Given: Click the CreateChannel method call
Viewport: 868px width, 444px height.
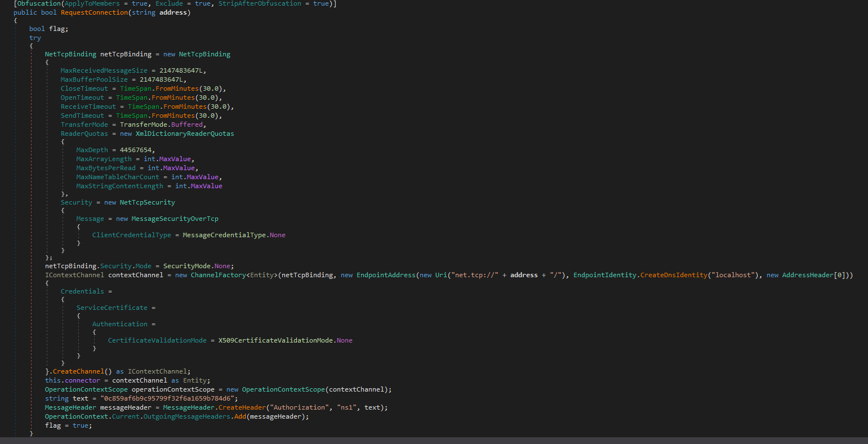Looking at the screenshot, I should (78, 371).
